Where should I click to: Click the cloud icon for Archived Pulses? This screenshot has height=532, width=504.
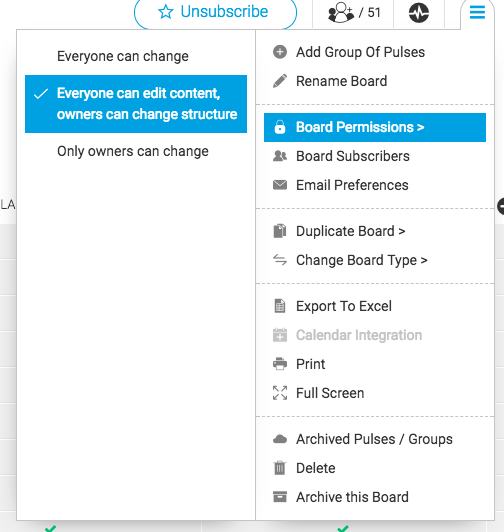pos(280,439)
